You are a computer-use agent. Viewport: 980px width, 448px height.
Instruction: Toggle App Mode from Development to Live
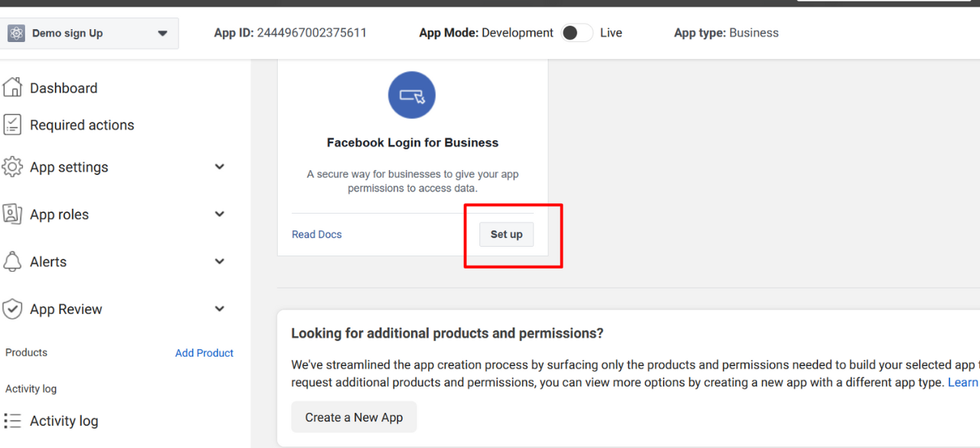tap(577, 33)
